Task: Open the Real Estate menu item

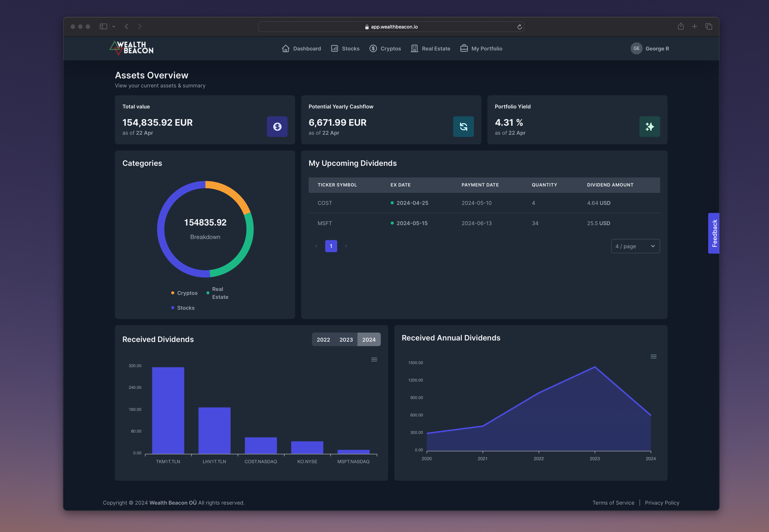Action: click(431, 49)
